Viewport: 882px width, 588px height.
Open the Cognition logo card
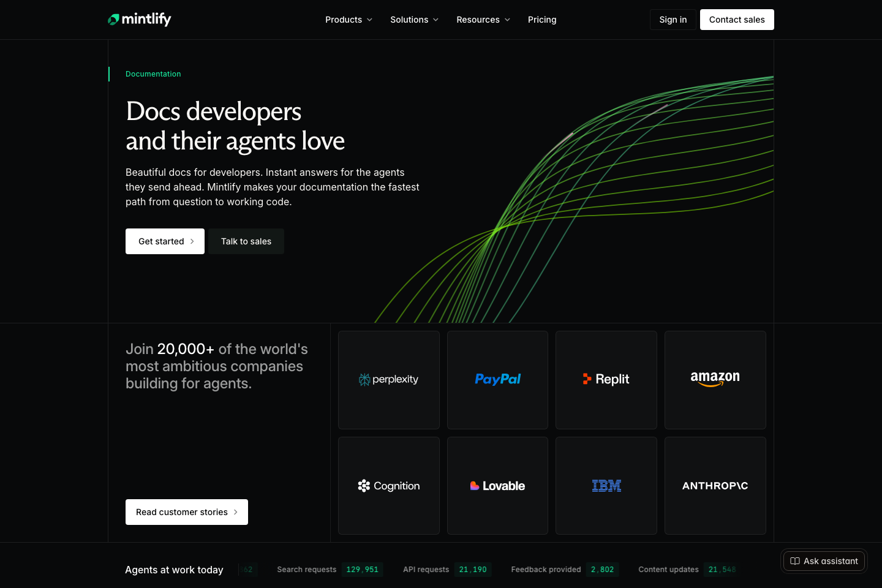tap(389, 486)
